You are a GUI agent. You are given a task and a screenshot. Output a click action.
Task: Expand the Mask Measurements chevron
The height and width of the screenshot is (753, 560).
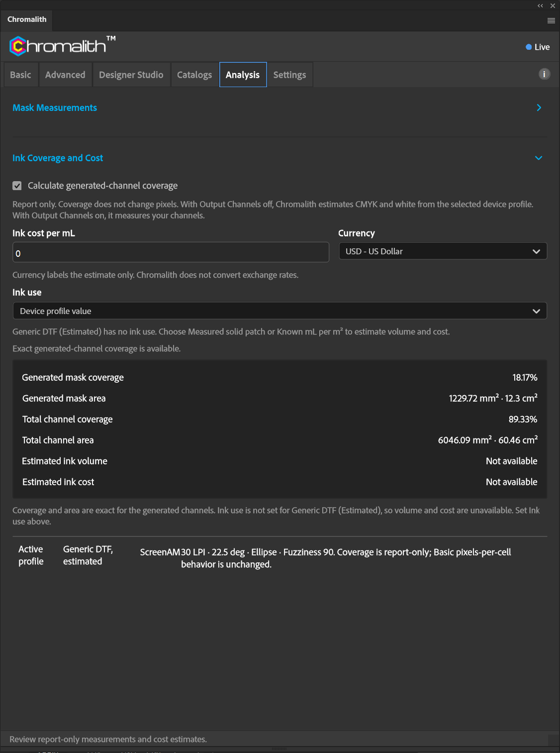click(539, 108)
